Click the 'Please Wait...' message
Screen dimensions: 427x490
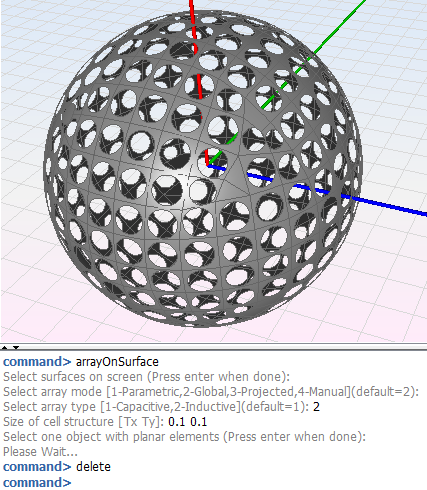pos(40,452)
